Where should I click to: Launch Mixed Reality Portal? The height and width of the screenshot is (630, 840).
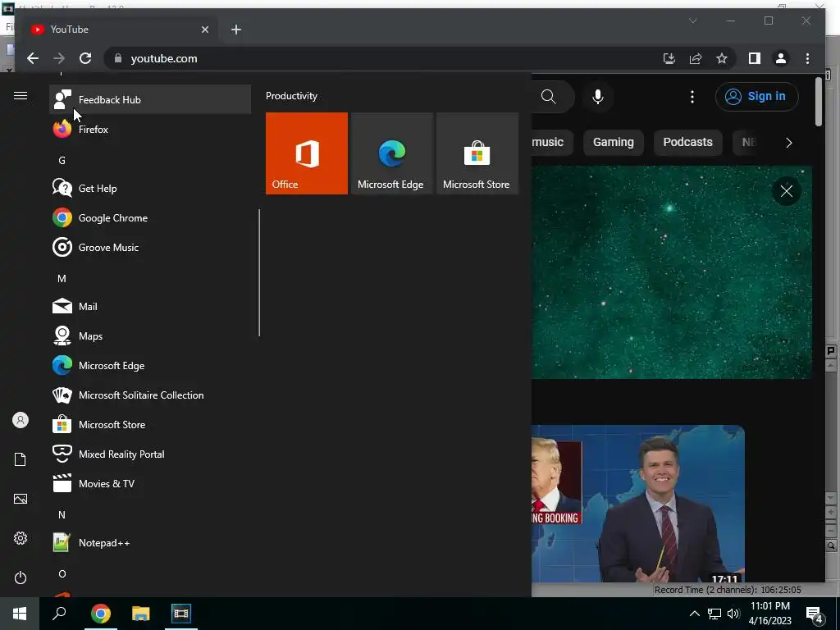[150, 454]
